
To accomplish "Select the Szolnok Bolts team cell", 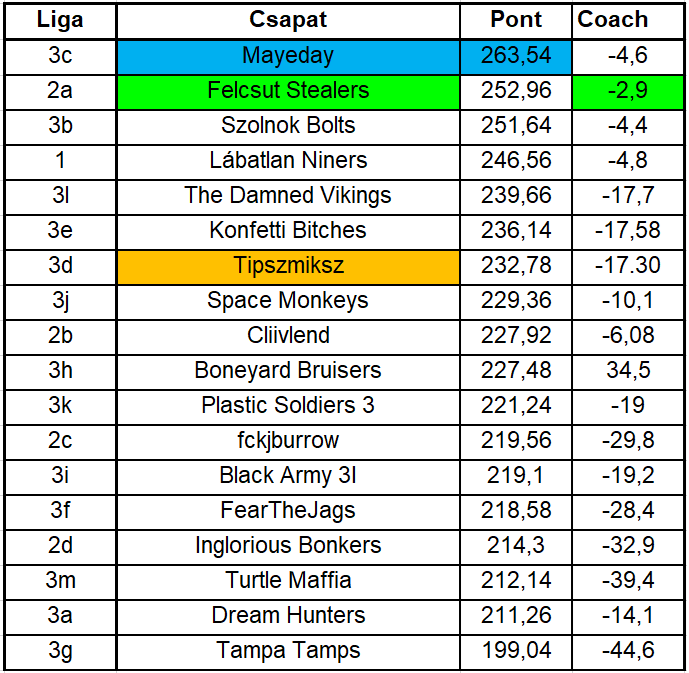I will (x=288, y=125).
